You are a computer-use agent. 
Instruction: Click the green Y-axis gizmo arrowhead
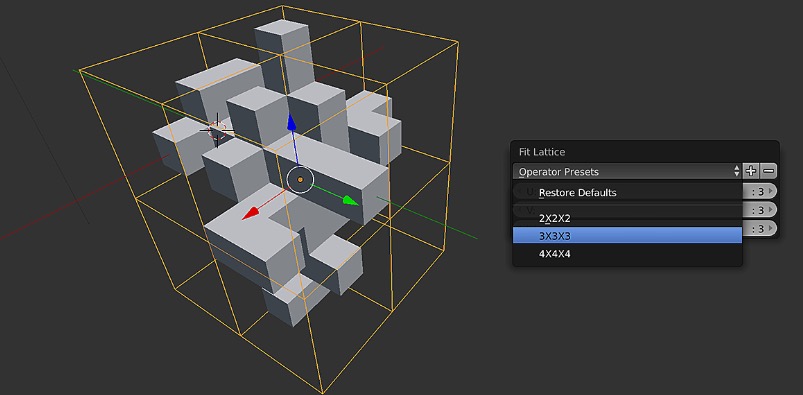coord(350,200)
